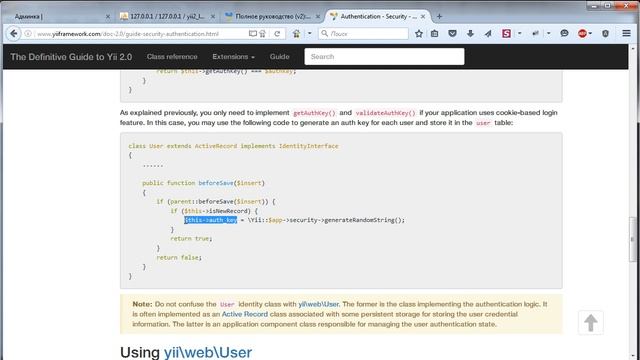The height and width of the screenshot is (360, 640).
Task: Open Guide in the navbar
Action: [280, 57]
